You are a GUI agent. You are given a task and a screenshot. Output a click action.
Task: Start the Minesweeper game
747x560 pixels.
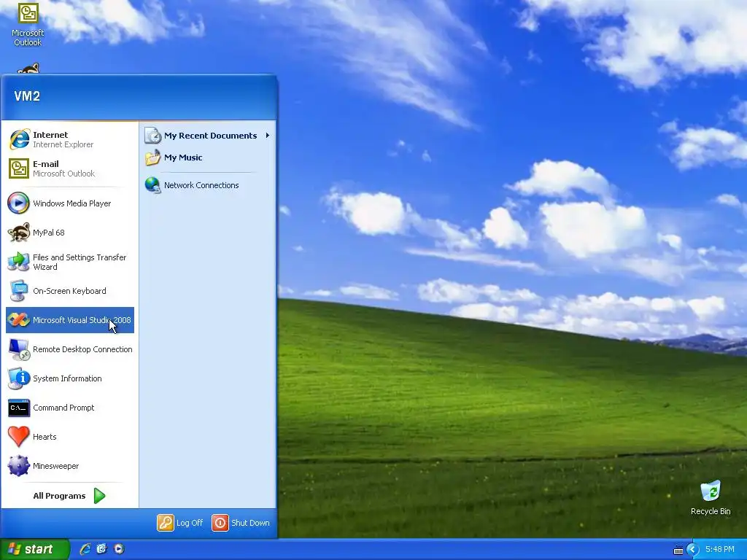(x=70, y=466)
